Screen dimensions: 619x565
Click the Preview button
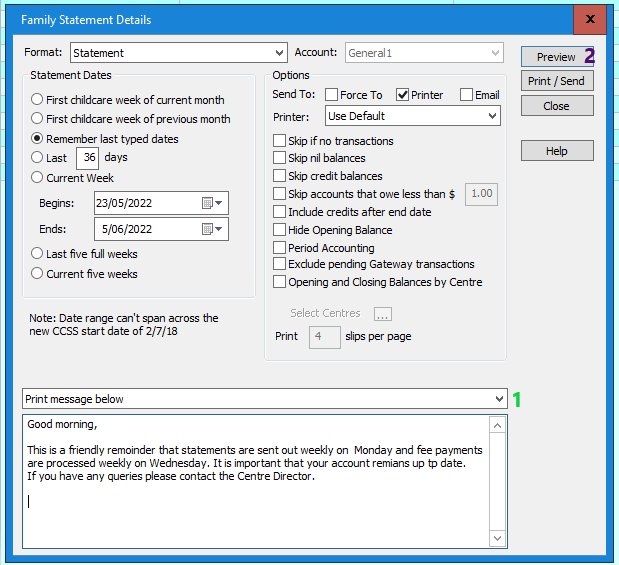pos(557,57)
